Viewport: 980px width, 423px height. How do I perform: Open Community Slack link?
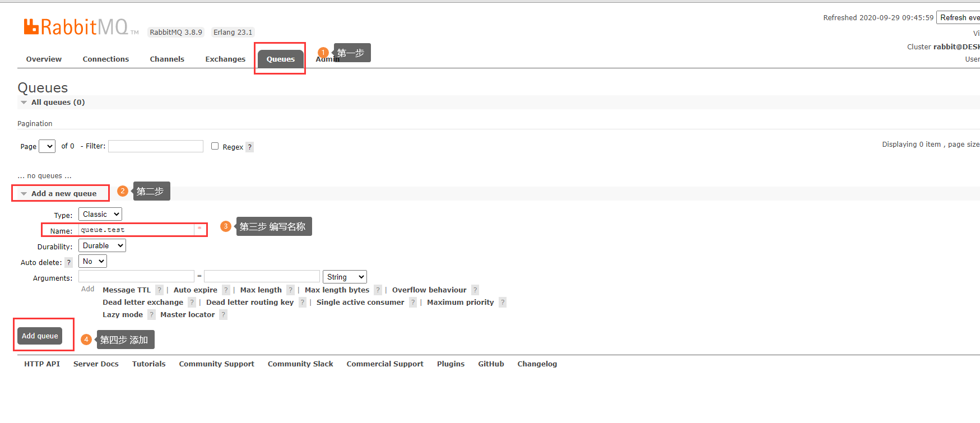click(x=300, y=364)
